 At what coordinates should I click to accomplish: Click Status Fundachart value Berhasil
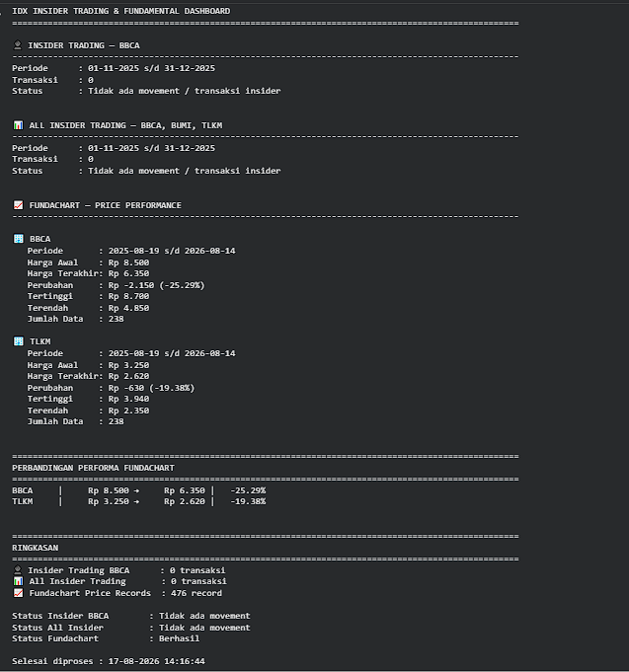tap(180, 638)
